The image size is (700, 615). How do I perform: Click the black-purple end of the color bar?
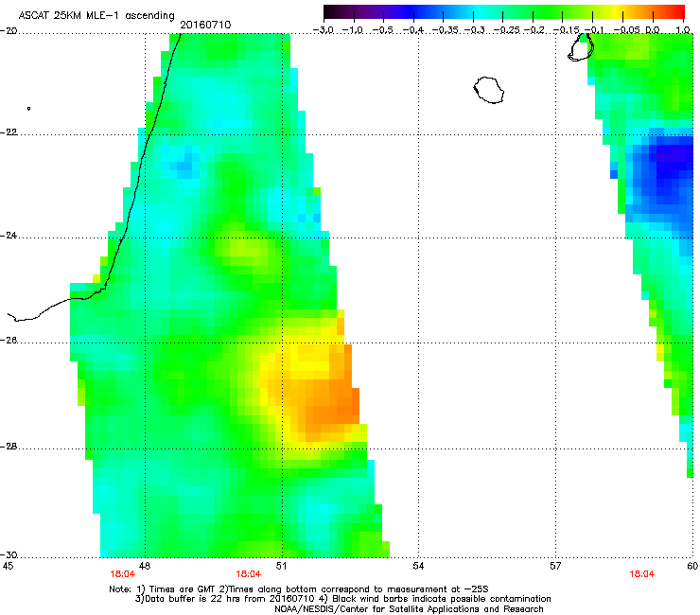(333, 12)
